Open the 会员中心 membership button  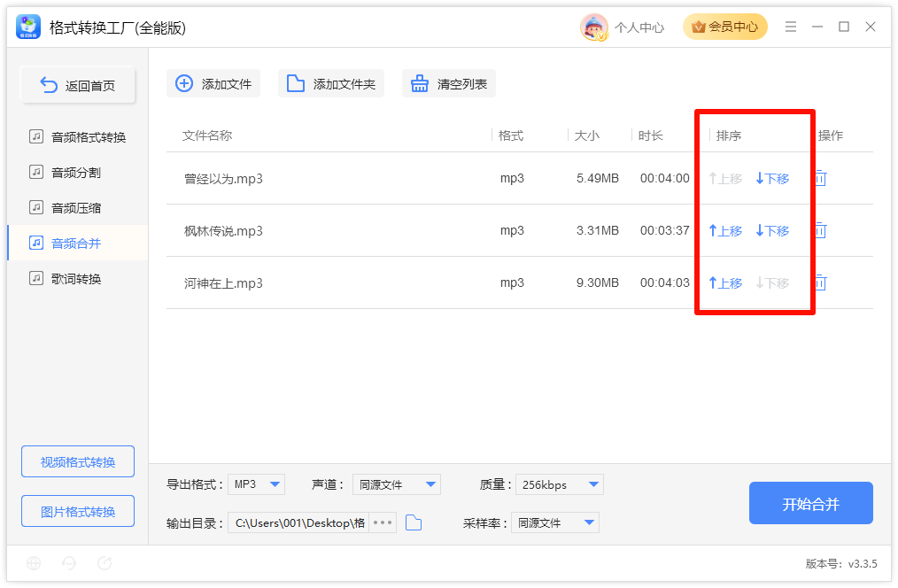pos(725,27)
